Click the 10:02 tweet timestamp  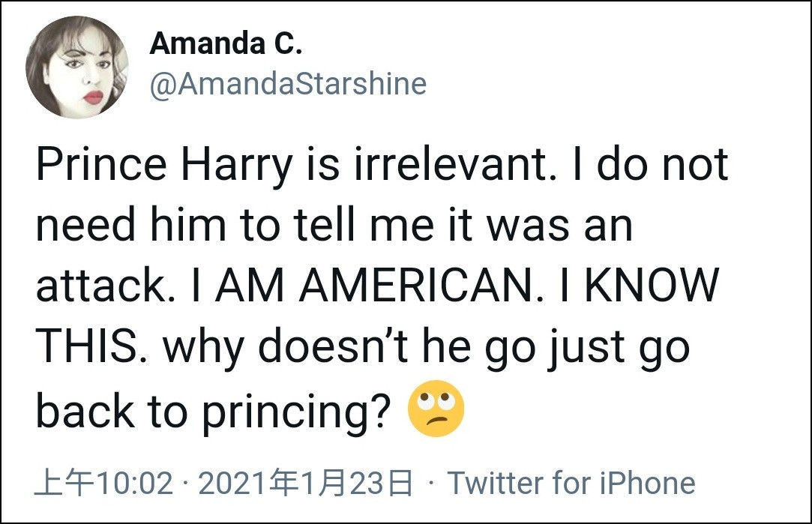[103, 483]
